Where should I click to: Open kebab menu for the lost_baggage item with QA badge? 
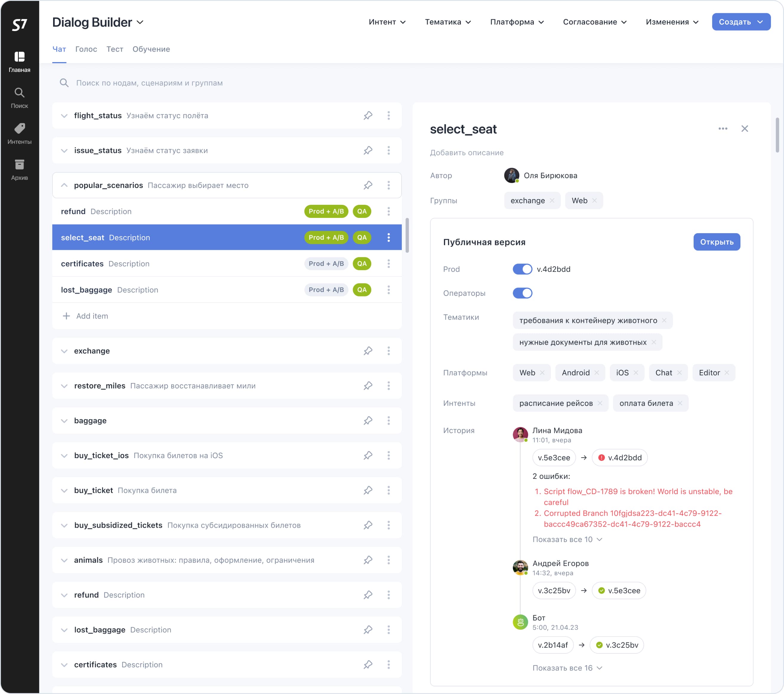click(x=388, y=290)
